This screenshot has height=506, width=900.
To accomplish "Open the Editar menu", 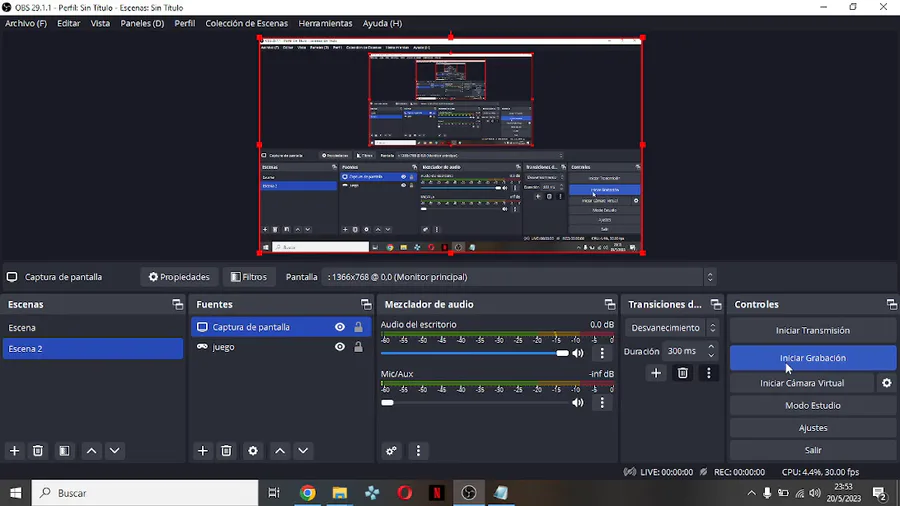I will [68, 24].
